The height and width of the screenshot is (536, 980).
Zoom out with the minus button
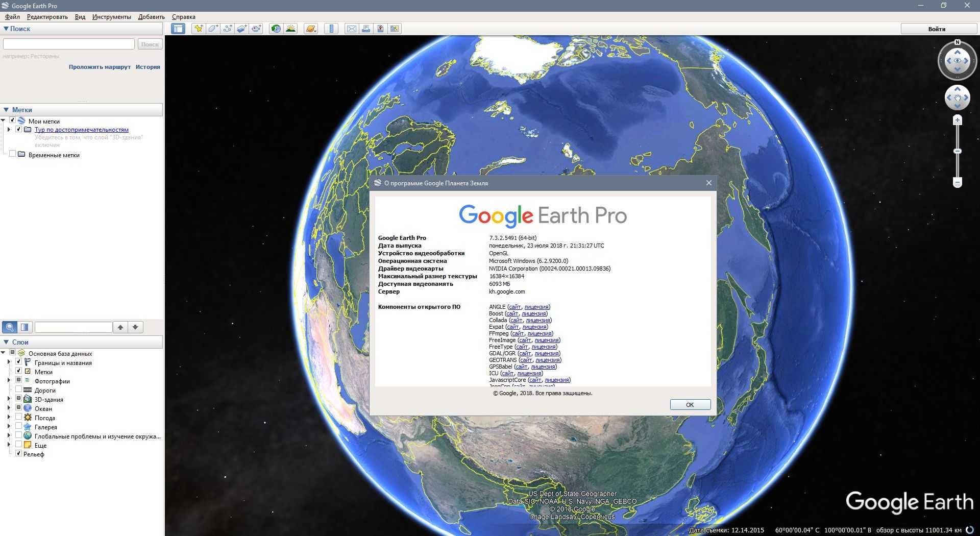[958, 182]
